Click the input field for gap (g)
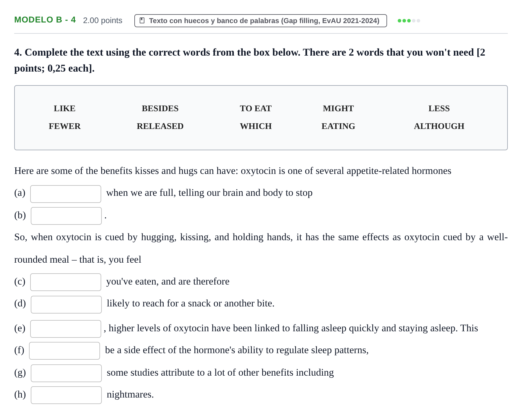Image resolution: width=522 pixels, height=420 pixels. click(x=66, y=373)
